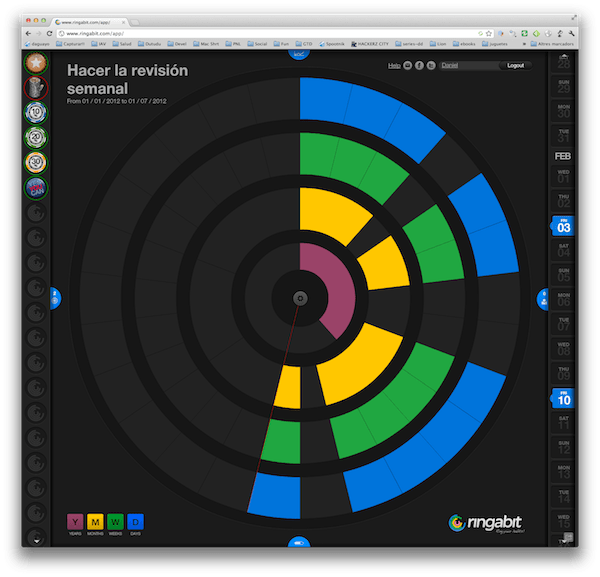The height and width of the screenshot is (577, 600).
Task: Expand the left blue side handle
Action: pos(55,298)
